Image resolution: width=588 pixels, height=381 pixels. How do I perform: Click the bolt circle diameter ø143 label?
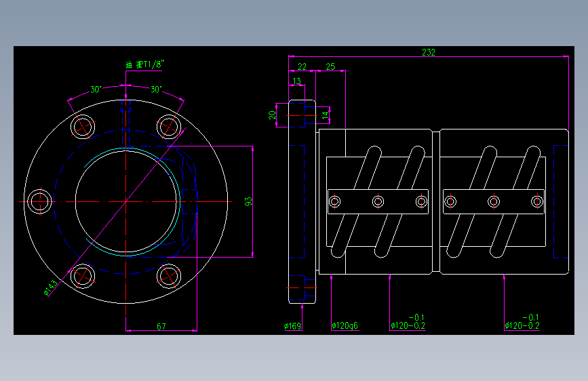coord(51,288)
